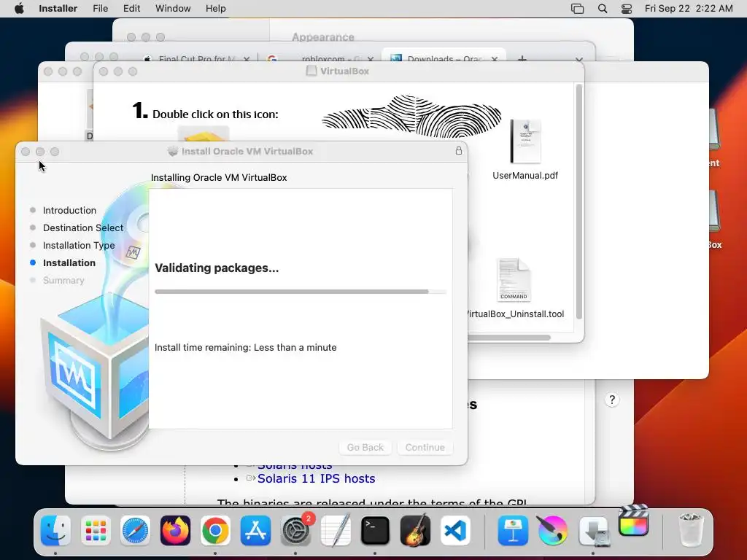The height and width of the screenshot is (560, 747).
Task: Click the Validating packages progress bar
Action: coord(301,292)
